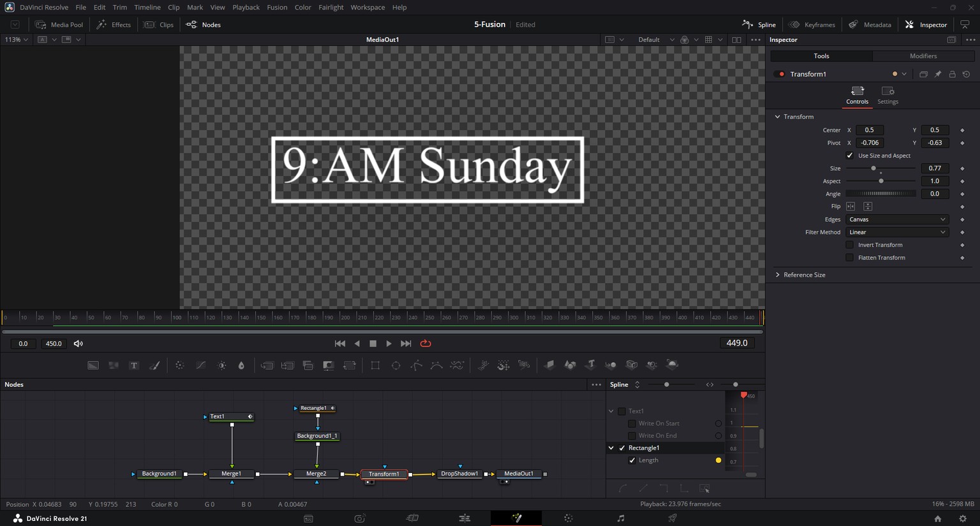Click the horizontal Flip icon in Inspector
The width and height of the screenshot is (980, 526).
coord(850,207)
